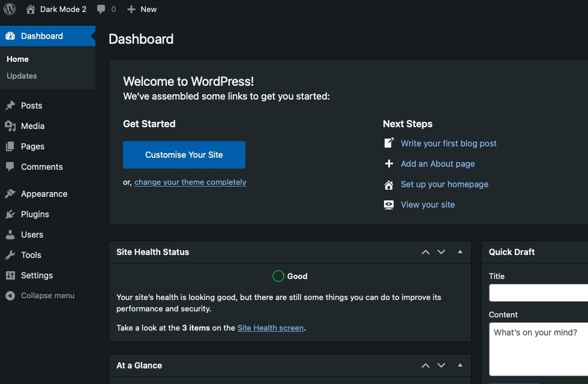Follow the change your theme completely link
This screenshot has height=384, width=588.
pos(191,182)
